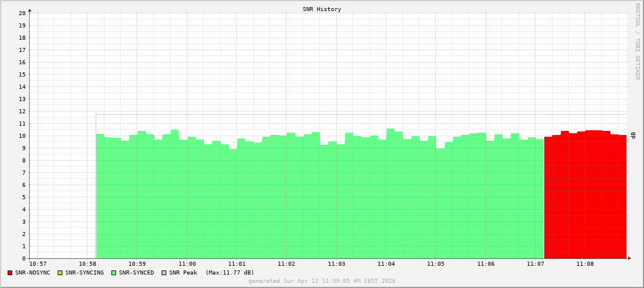Image resolution: width=644 pixels, height=288 pixels.
Task: Click the arrow at right end of X-axis
Action: tap(629, 258)
